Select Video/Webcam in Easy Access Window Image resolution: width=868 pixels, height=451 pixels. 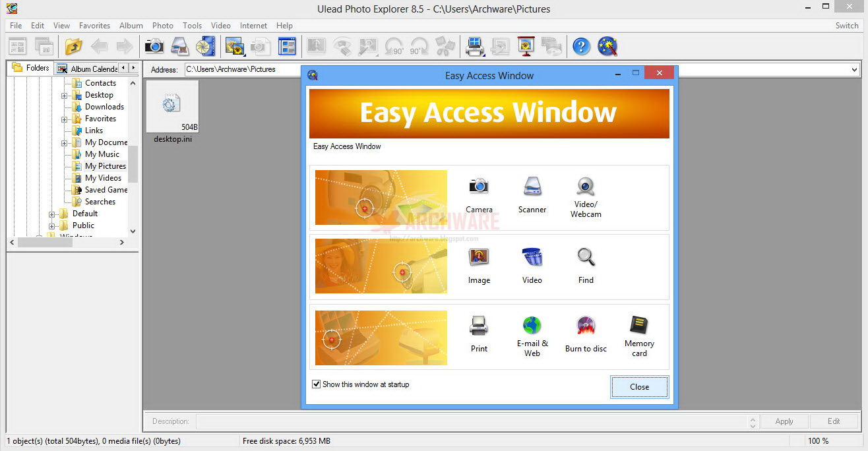[x=586, y=185]
